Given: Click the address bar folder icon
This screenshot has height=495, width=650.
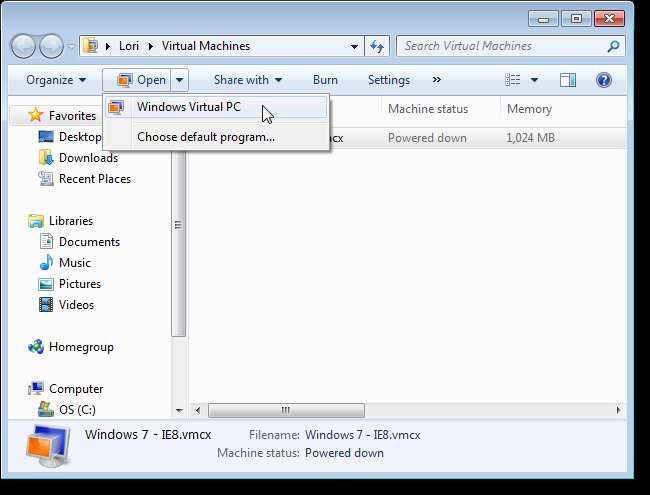Looking at the screenshot, I should [90, 46].
